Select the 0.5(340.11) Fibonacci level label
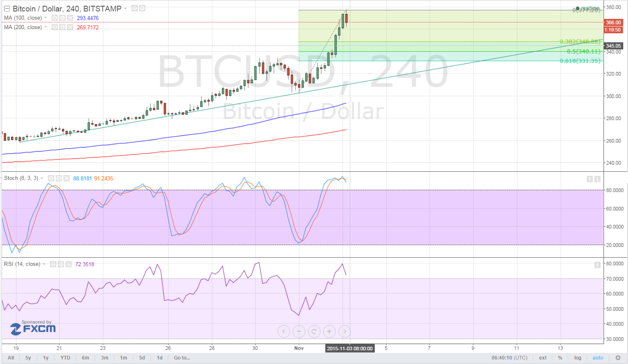 [584, 52]
